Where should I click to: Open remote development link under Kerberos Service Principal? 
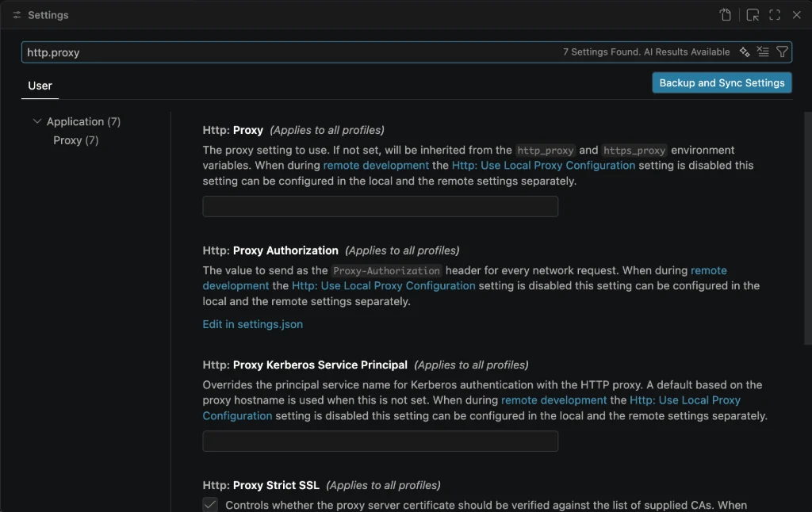pyautogui.click(x=553, y=400)
